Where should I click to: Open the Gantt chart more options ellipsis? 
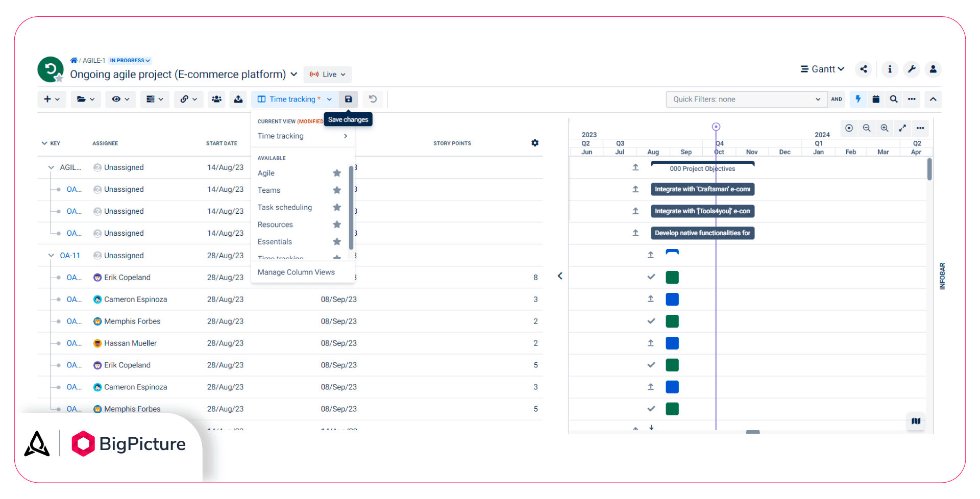tap(920, 128)
